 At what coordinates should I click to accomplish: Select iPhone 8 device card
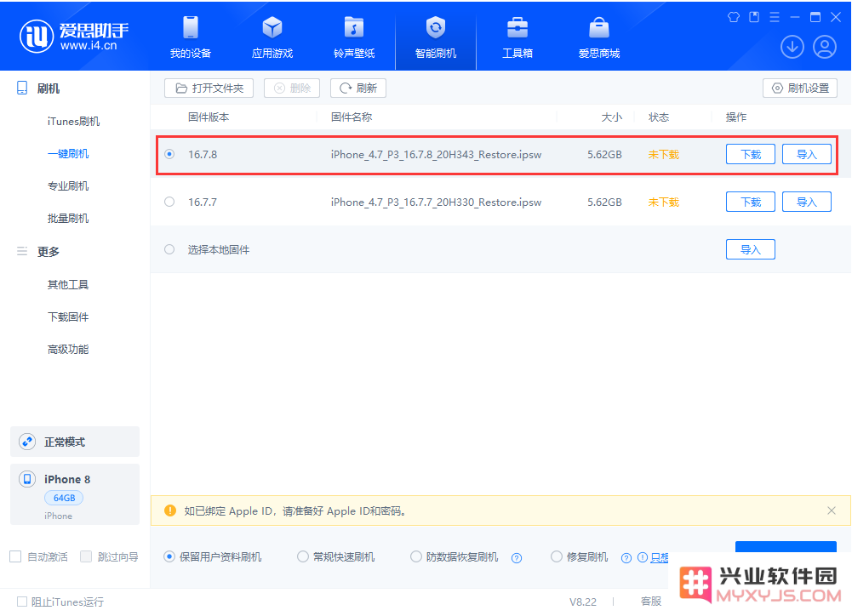(75, 494)
